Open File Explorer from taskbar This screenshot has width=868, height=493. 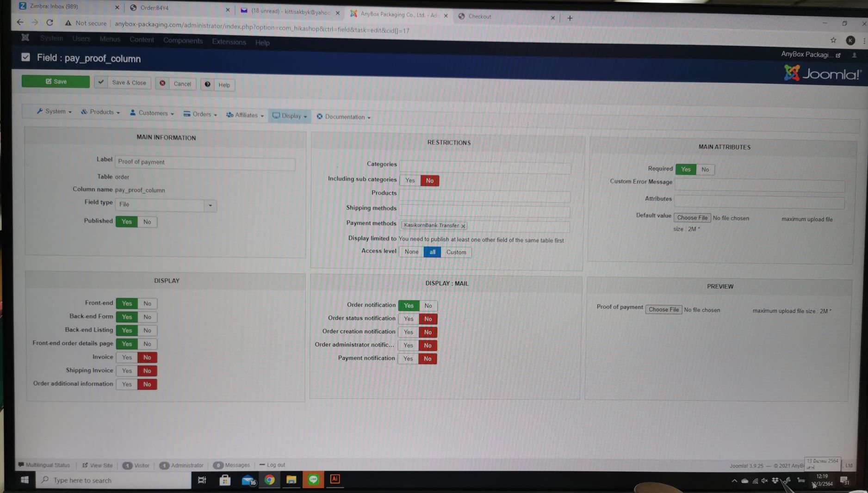[x=291, y=480]
